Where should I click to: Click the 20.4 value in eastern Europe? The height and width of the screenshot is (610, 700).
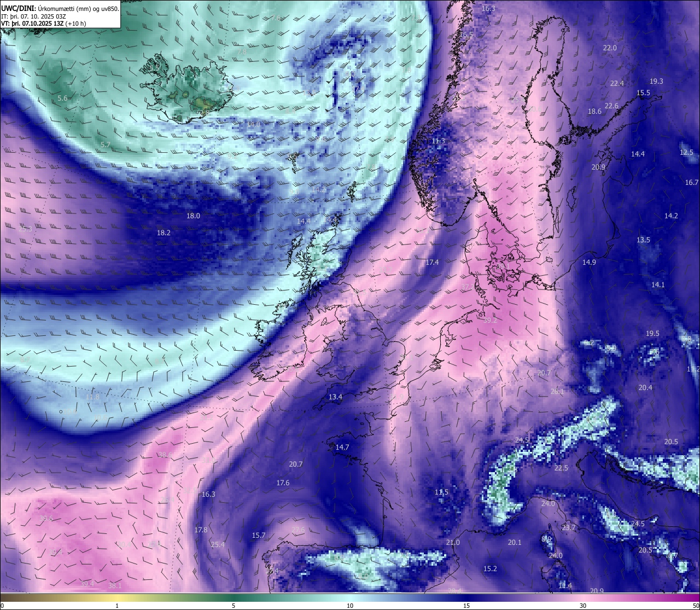coord(645,388)
